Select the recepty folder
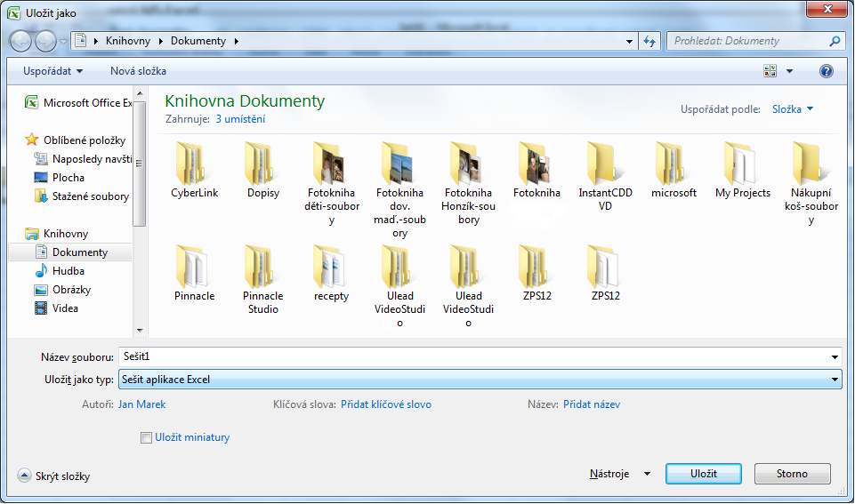This screenshot has height=504, width=855. coord(332,273)
